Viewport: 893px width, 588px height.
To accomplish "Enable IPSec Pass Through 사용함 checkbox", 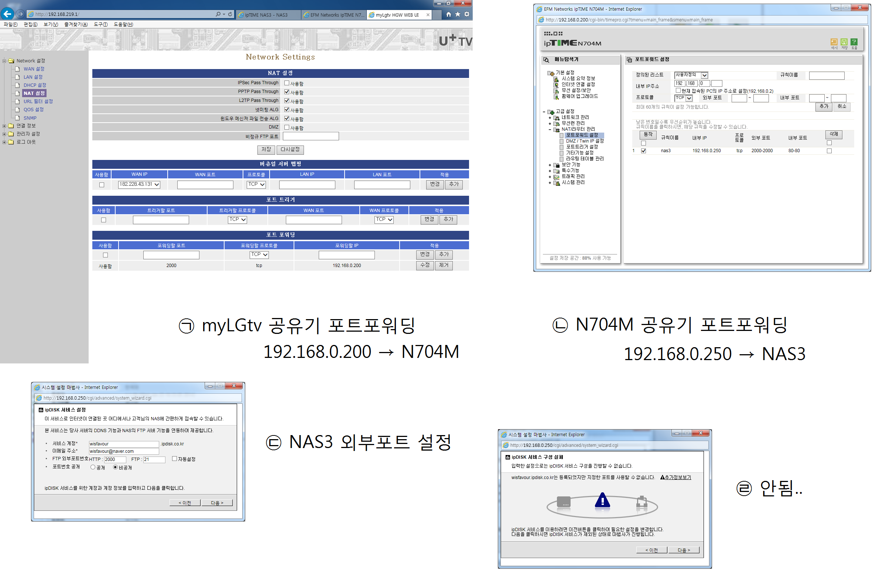I will click(287, 83).
